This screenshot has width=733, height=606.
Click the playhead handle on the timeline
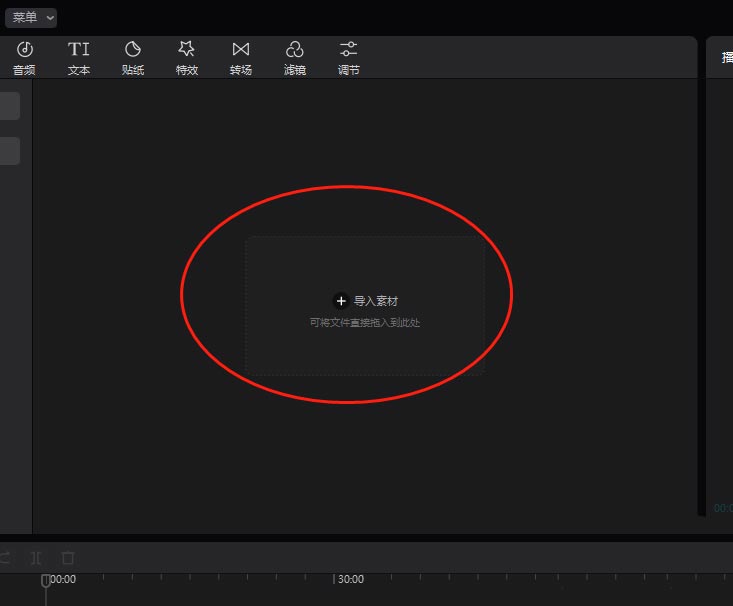(x=45, y=581)
